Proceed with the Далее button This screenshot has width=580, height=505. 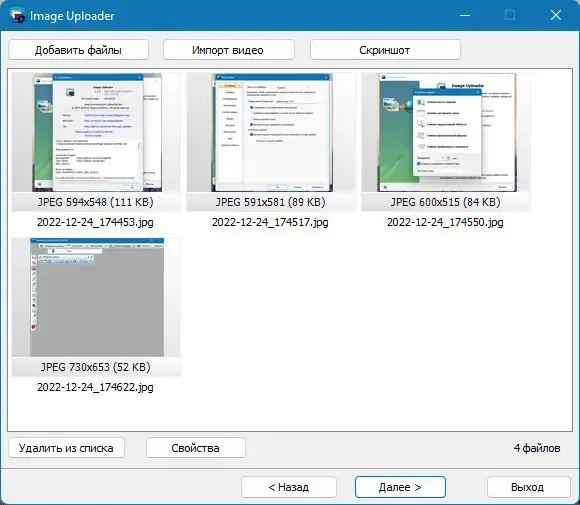pos(400,487)
